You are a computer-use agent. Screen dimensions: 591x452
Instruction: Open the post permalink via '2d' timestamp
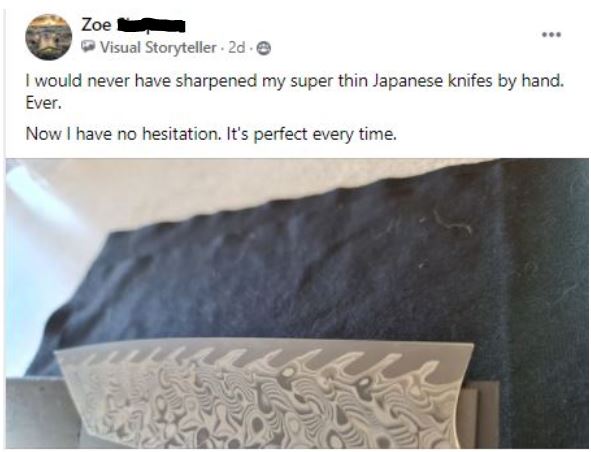pyautogui.click(x=237, y=47)
